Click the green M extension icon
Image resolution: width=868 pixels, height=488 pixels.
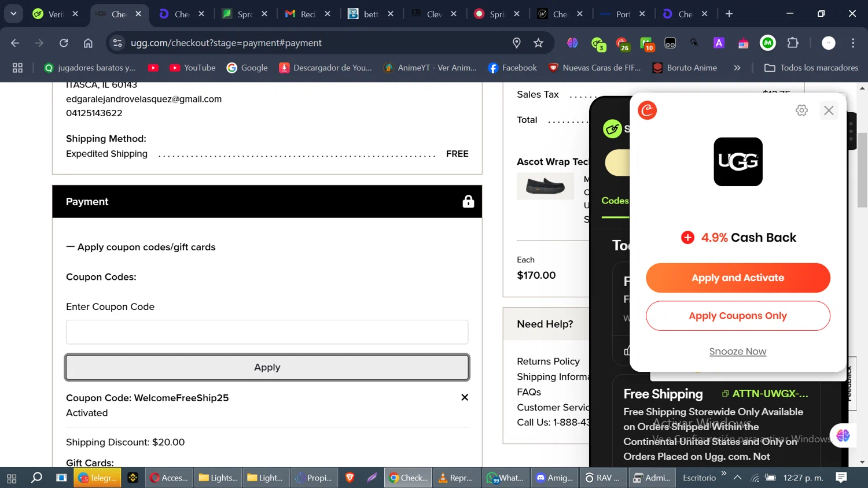(x=768, y=43)
